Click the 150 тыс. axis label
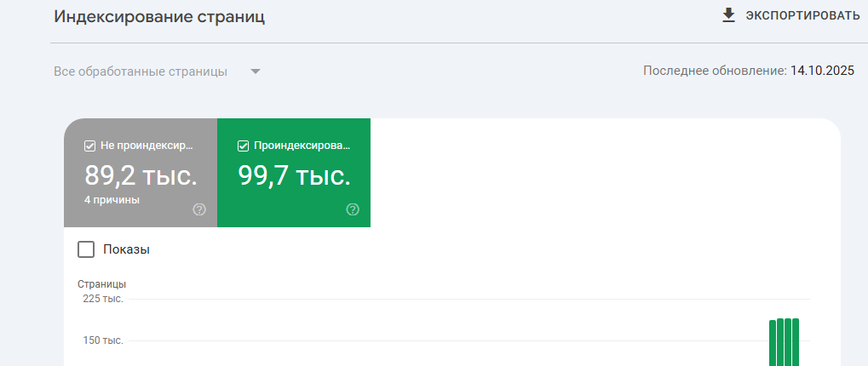Image resolution: width=868 pixels, height=366 pixels. coord(103,340)
